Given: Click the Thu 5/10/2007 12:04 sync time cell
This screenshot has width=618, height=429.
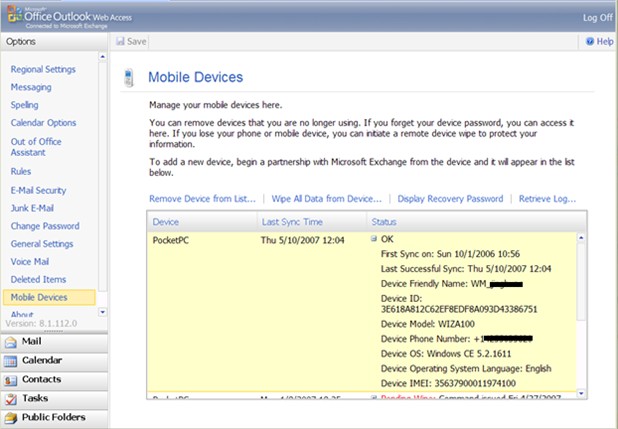Looking at the screenshot, I should (x=302, y=240).
